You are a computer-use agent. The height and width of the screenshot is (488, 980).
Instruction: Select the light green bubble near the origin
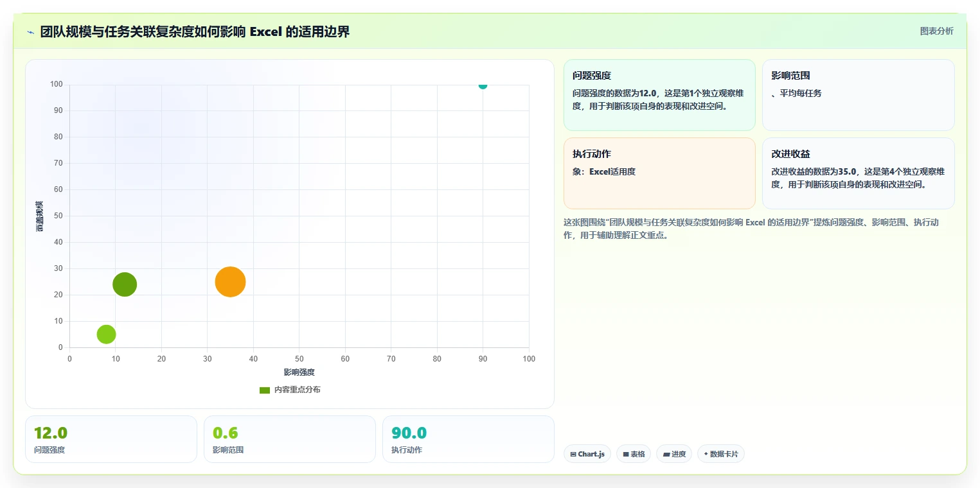[106, 334]
